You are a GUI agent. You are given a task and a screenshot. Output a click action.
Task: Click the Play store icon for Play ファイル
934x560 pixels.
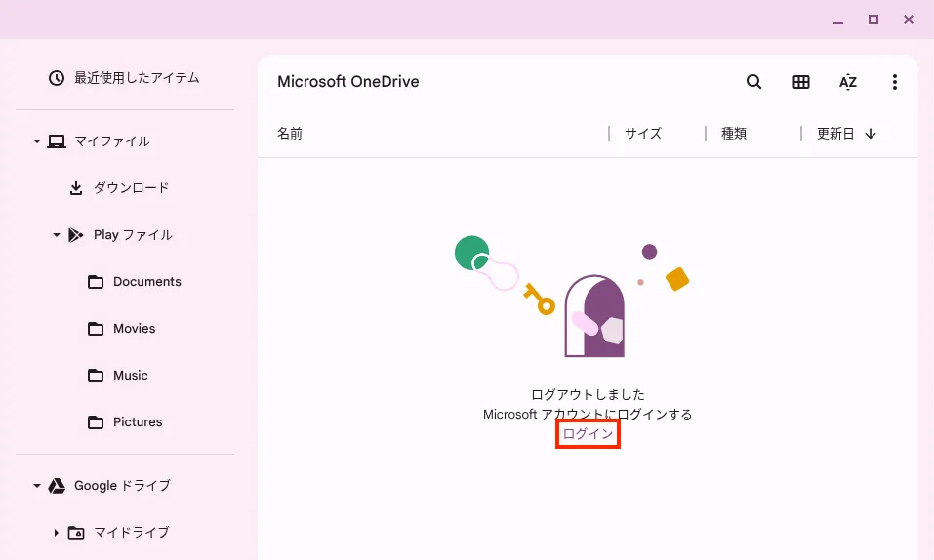pos(76,235)
